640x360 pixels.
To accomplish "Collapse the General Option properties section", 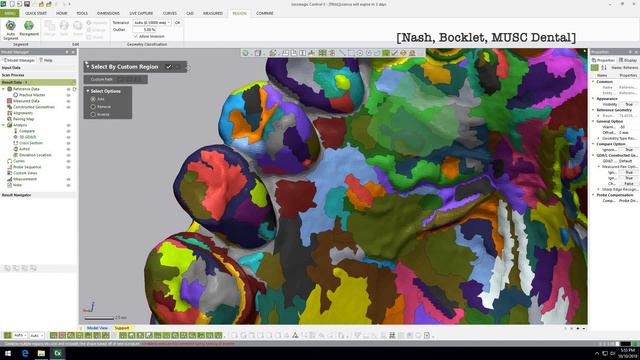I will click(593, 121).
